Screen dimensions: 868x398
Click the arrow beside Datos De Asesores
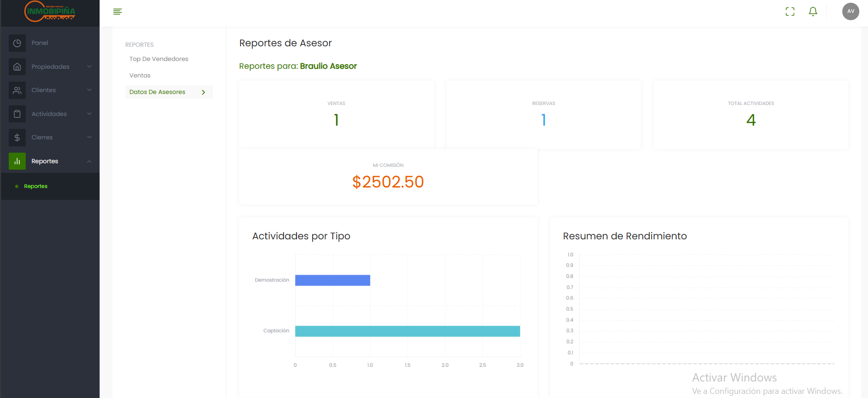(203, 92)
